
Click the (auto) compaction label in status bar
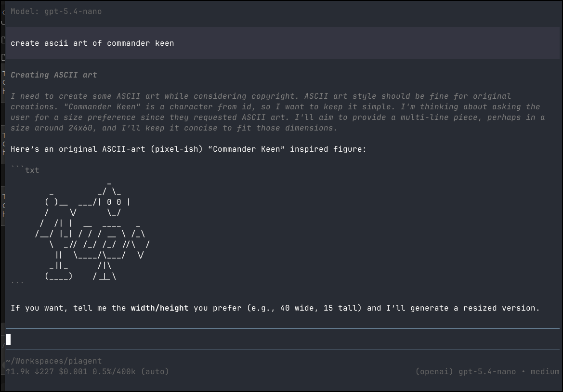tap(155, 371)
